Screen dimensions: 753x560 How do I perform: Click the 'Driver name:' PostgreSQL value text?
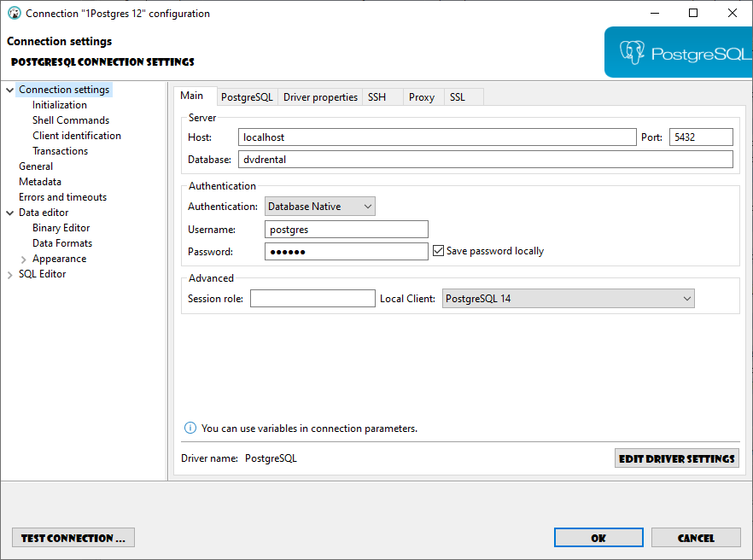(271, 458)
